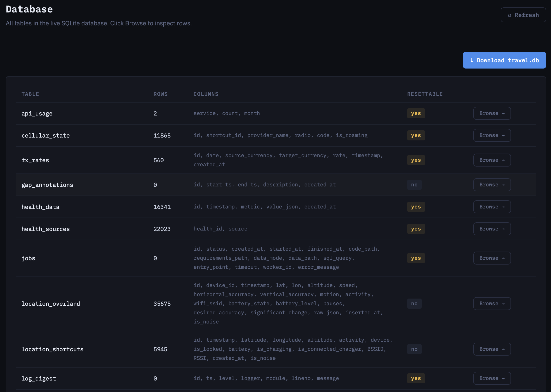Download the travel.db database file
The image size is (551, 392).
(x=504, y=60)
